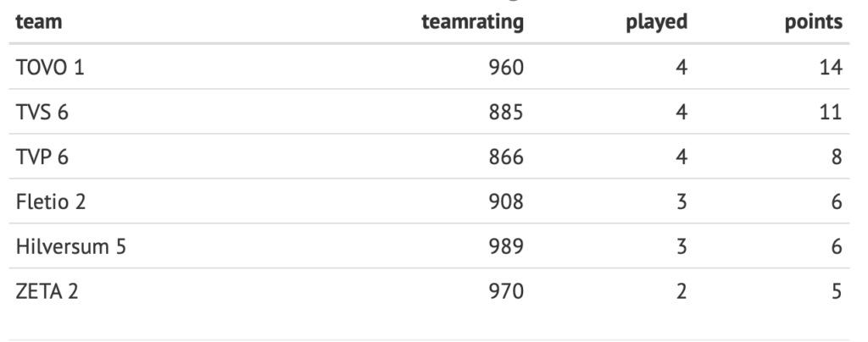Click the TVP 6 team name
The image size is (868, 342).
point(42,157)
